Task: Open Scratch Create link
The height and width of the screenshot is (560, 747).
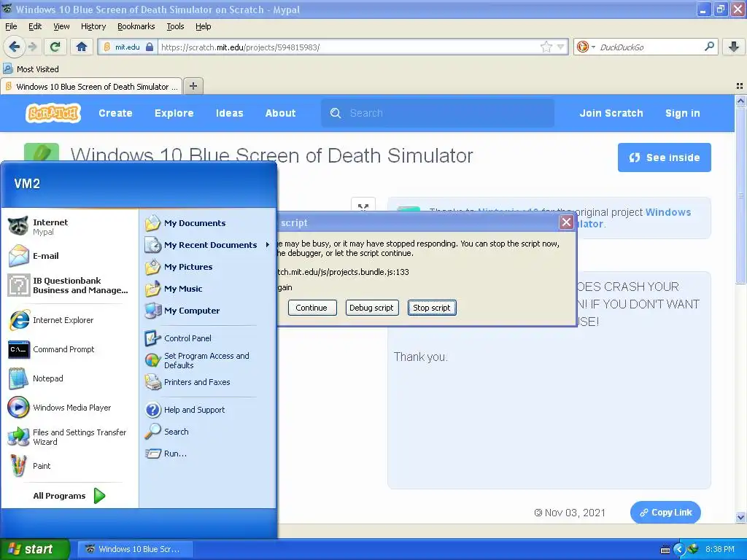Action: click(116, 113)
